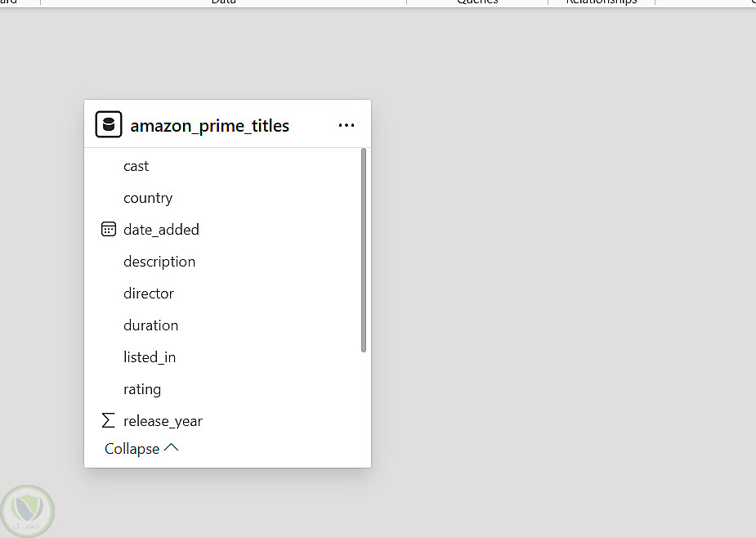
Task: Click the amazon_prime_titles table title
Action: 210,126
